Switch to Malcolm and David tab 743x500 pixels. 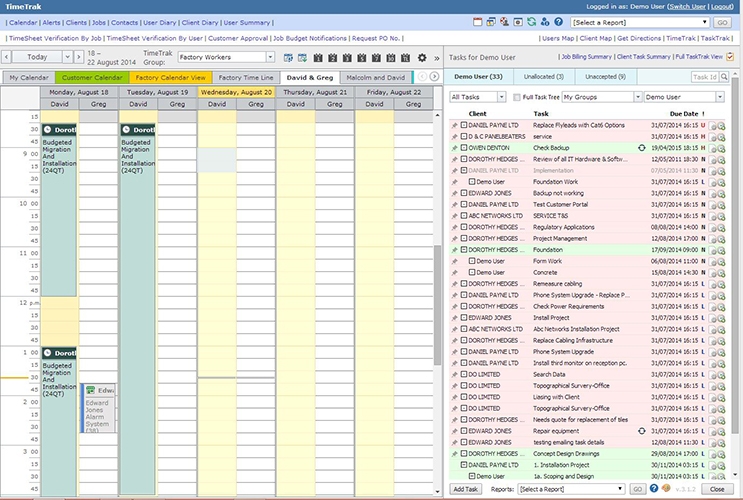pos(376,77)
